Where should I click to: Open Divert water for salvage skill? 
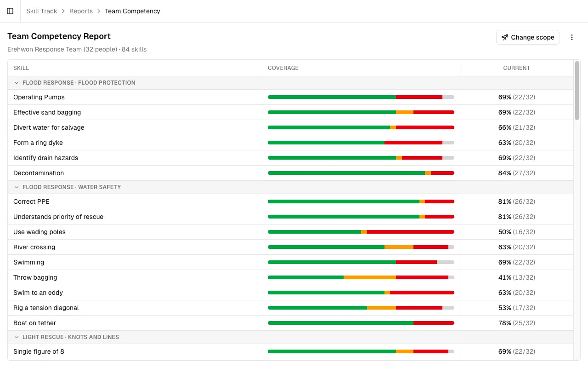click(49, 127)
